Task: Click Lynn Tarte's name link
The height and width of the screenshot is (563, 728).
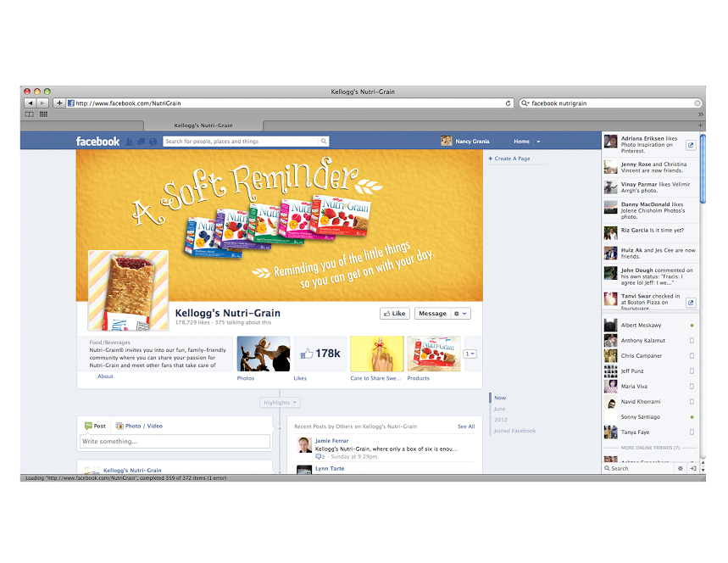Action: click(330, 468)
